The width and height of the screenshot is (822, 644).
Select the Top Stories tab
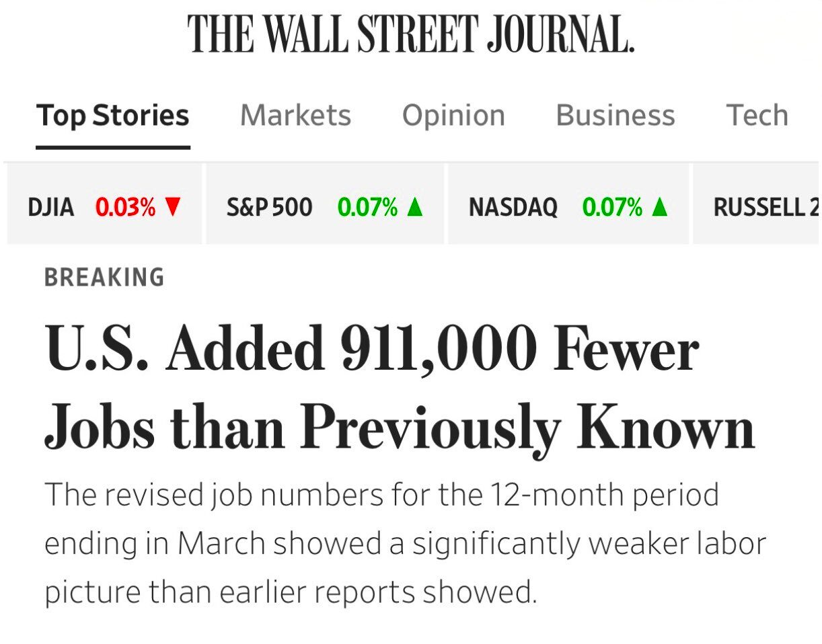point(113,116)
